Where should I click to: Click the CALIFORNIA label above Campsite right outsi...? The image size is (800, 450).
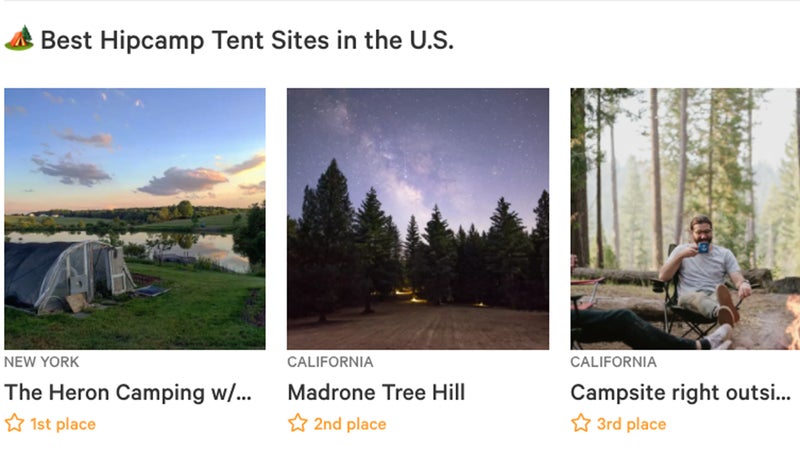613,362
